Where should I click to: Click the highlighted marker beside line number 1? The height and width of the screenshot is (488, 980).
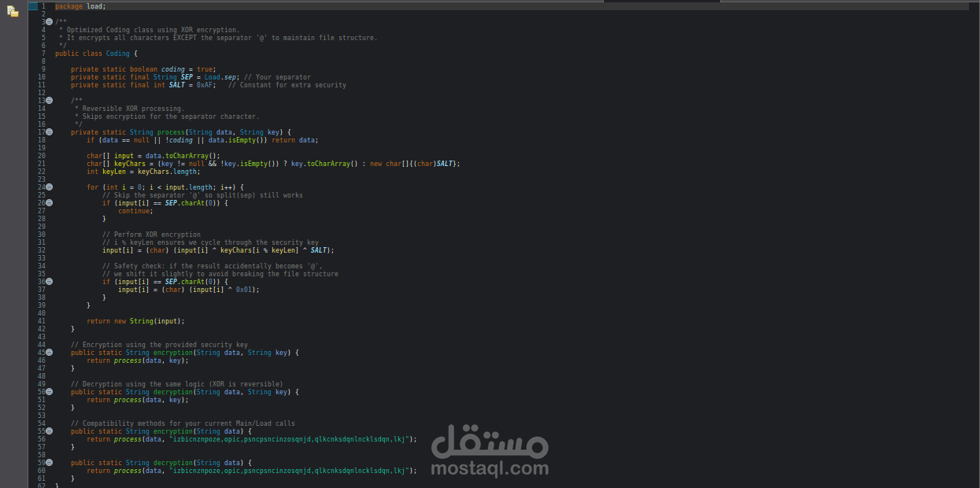pos(32,6)
